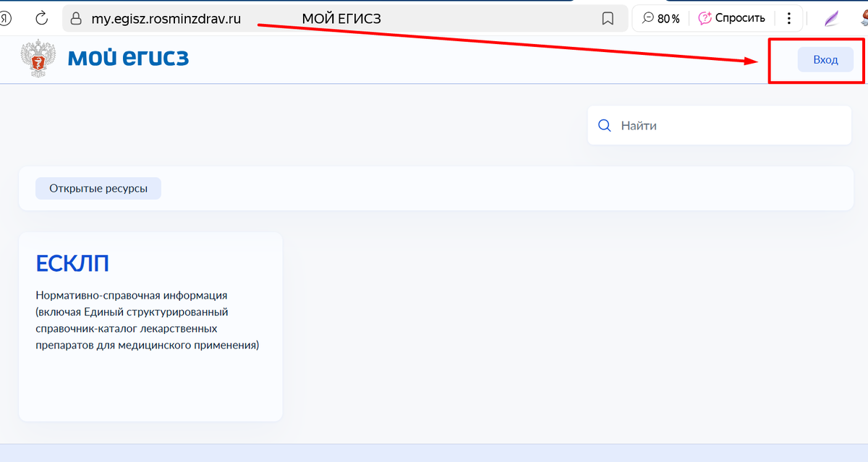The height and width of the screenshot is (462, 868).
Task: Open the three-dot menu beside Спросить
Action: coord(788,19)
